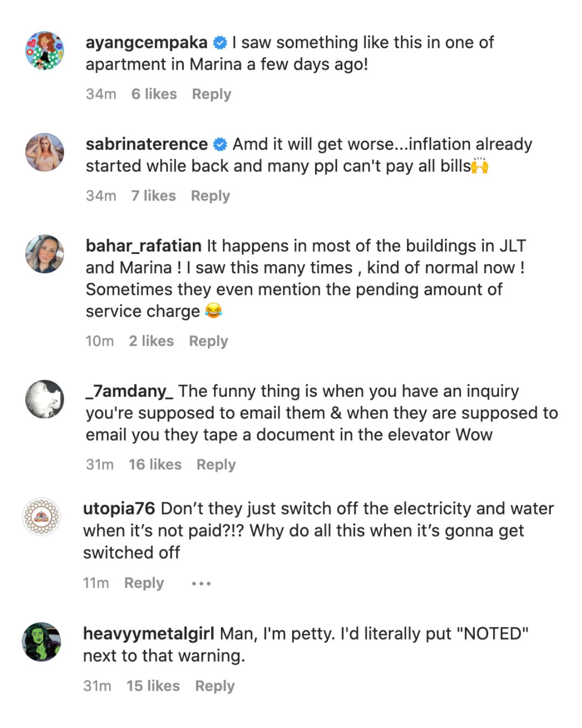This screenshot has width=582, height=728.
Task: Open the bahar_rafatian username link
Action: coord(143,246)
